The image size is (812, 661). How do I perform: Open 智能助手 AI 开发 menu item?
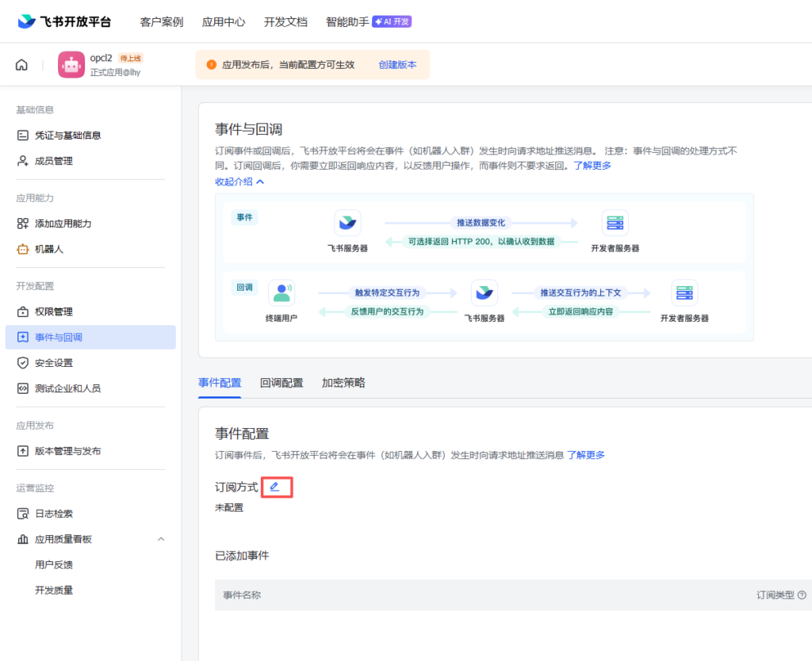pyautogui.click(x=368, y=21)
